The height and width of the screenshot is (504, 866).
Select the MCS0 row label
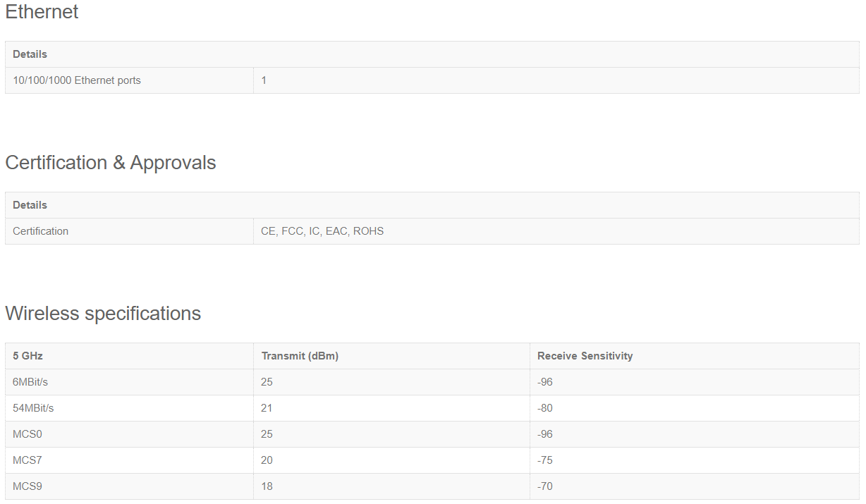coord(28,434)
